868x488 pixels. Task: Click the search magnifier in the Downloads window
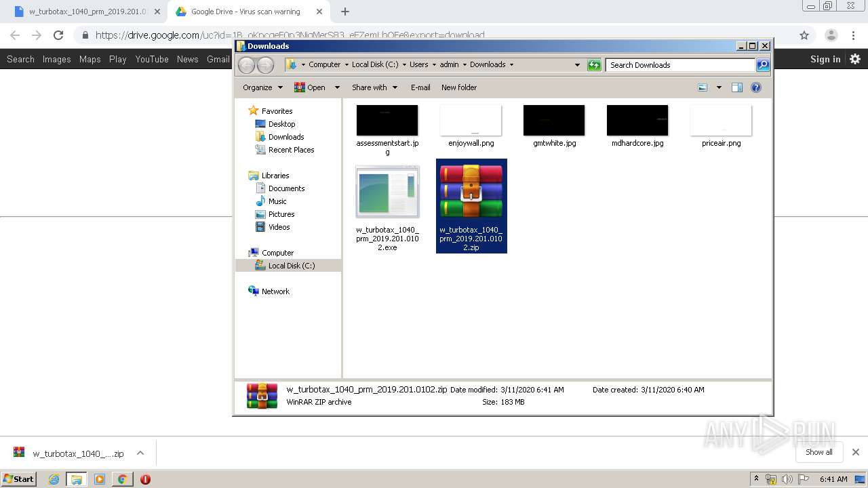763,65
